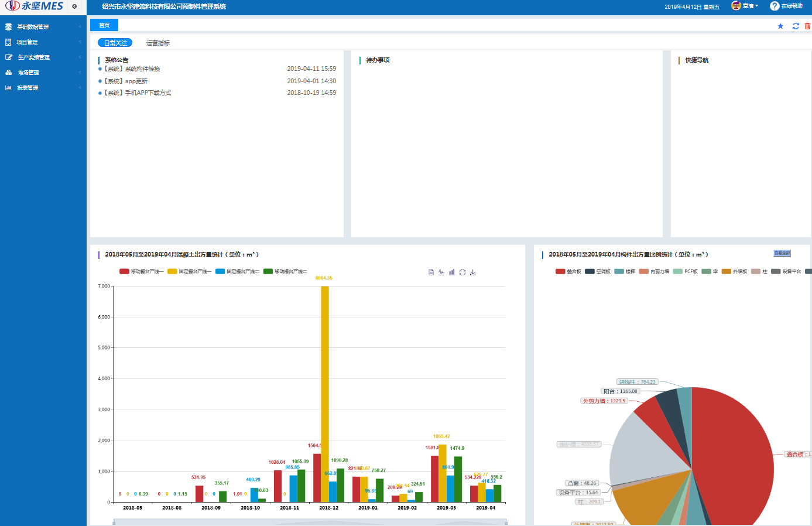Screen dimensions: 812x526
Task: Toggle 空调板 in pie chart legend
Action: [x=598, y=272]
